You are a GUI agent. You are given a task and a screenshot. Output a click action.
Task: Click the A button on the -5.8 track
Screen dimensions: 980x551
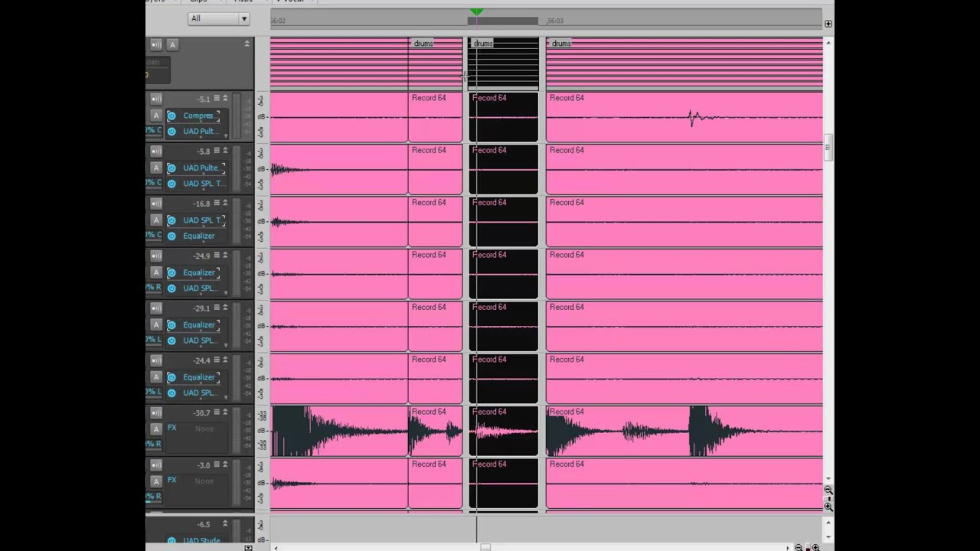156,168
